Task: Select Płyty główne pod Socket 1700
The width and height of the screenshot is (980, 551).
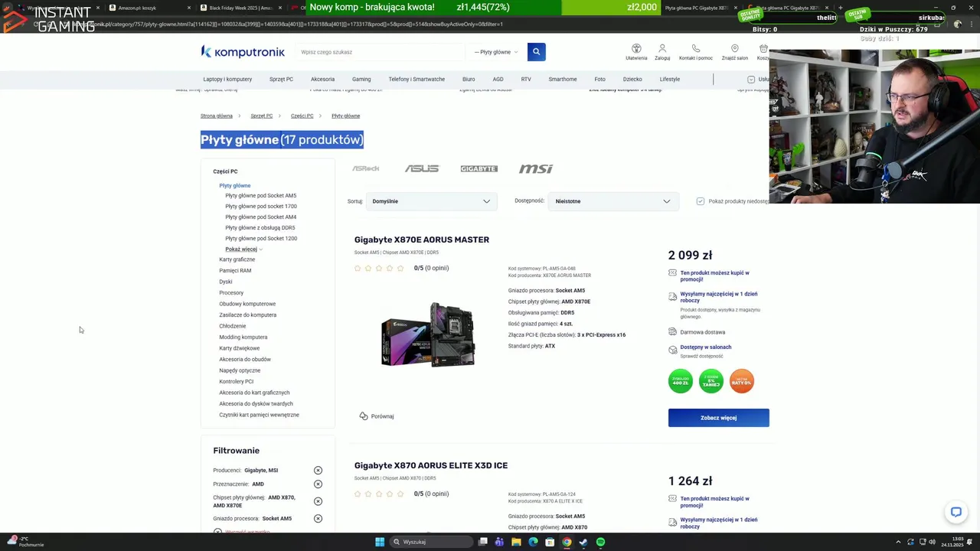Action: [261, 207]
